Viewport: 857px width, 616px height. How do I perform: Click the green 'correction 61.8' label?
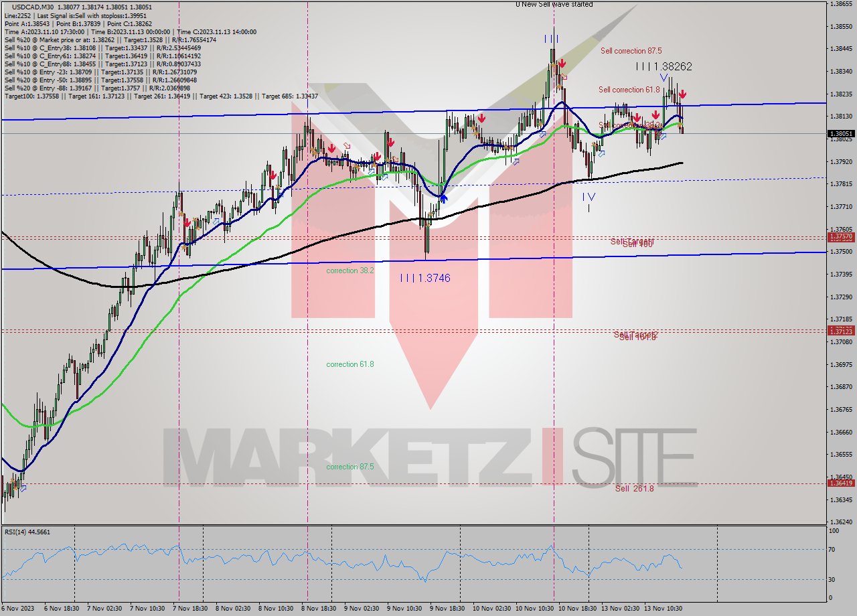[x=349, y=365]
